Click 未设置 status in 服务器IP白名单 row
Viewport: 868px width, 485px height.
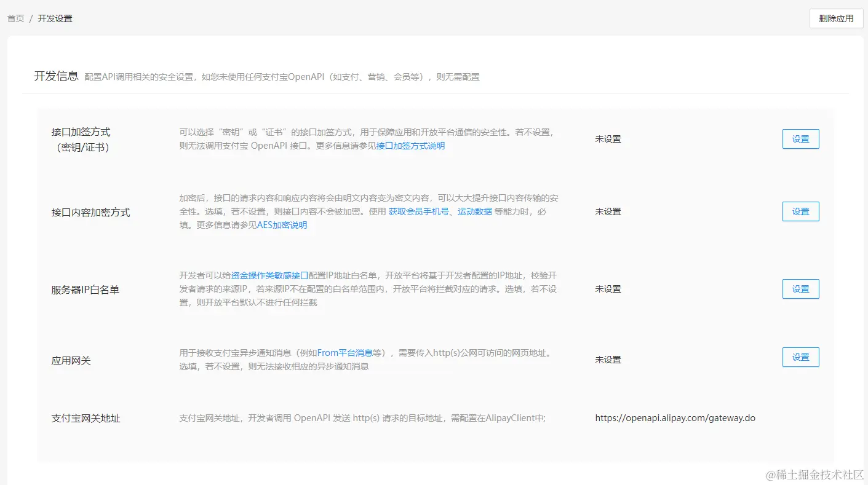tap(608, 289)
